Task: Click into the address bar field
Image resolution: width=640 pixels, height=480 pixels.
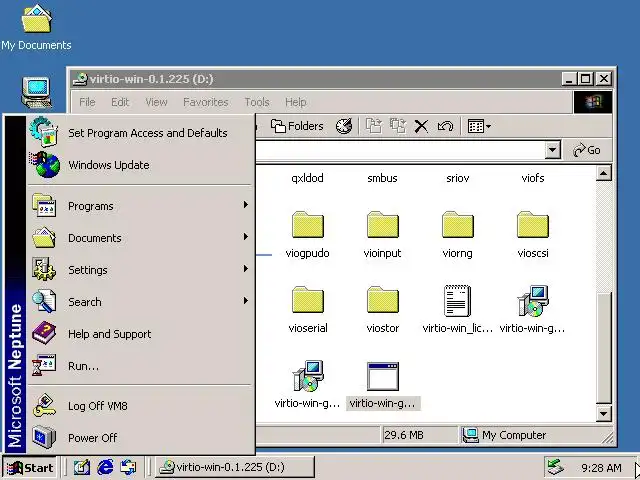Action: click(400, 150)
